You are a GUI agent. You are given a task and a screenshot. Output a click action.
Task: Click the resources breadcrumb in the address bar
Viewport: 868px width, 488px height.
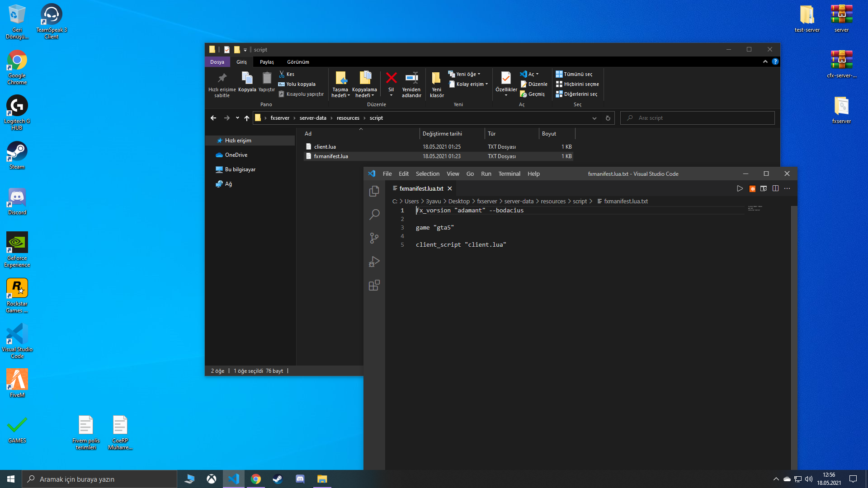pos(348,118)
